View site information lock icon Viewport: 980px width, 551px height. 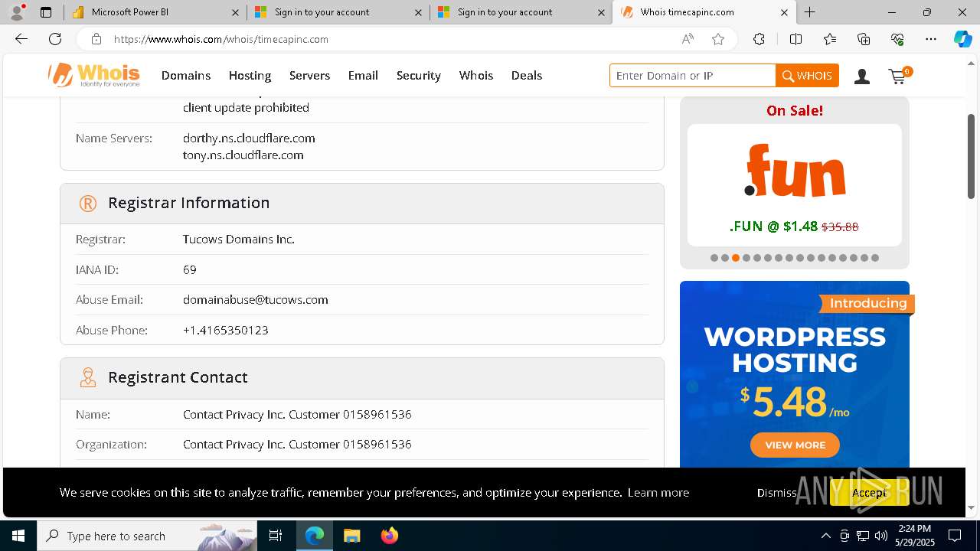point(96,39)
